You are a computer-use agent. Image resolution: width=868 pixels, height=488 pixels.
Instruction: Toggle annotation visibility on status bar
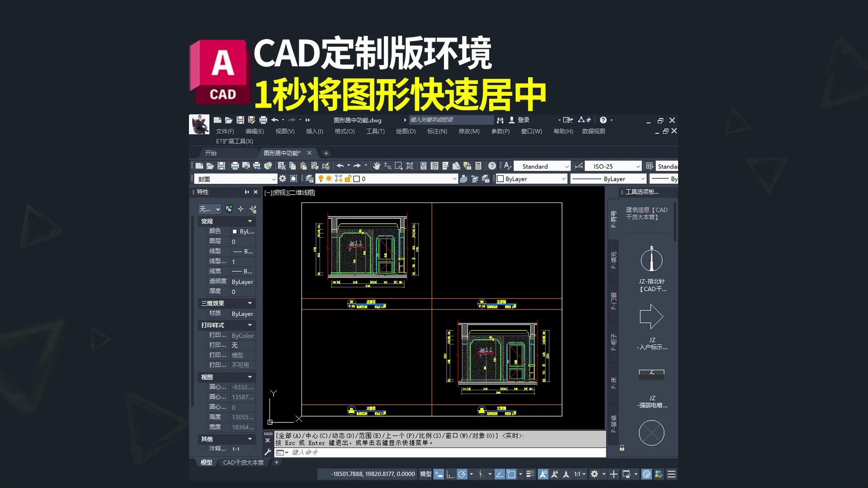click(543, 474)
